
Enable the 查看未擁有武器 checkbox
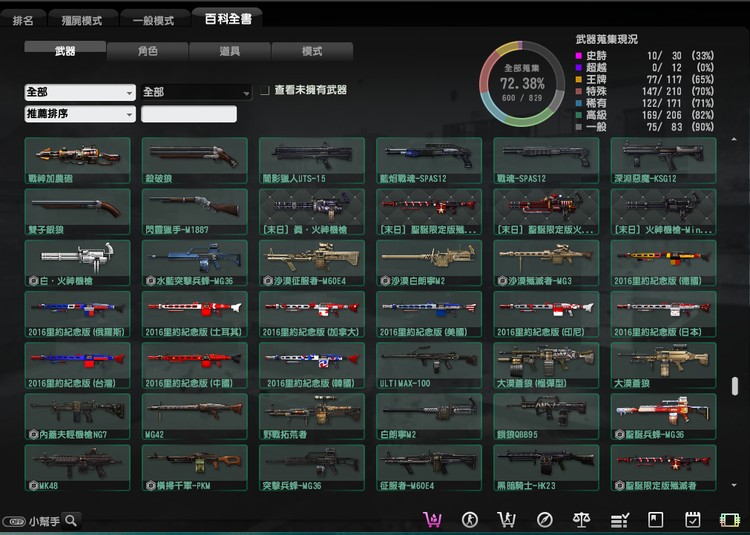click(x=265, y=90)
